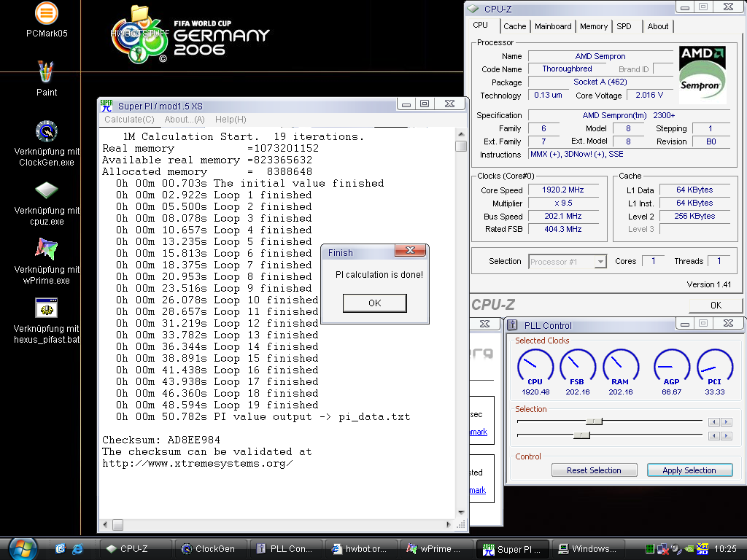Click the upper slider's left arrow in PLL Control

(714, 422)
